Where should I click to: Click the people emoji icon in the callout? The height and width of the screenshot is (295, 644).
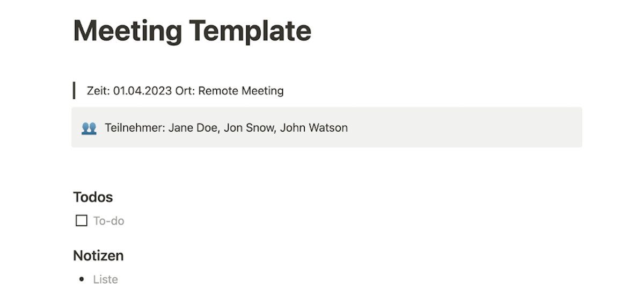89,128
